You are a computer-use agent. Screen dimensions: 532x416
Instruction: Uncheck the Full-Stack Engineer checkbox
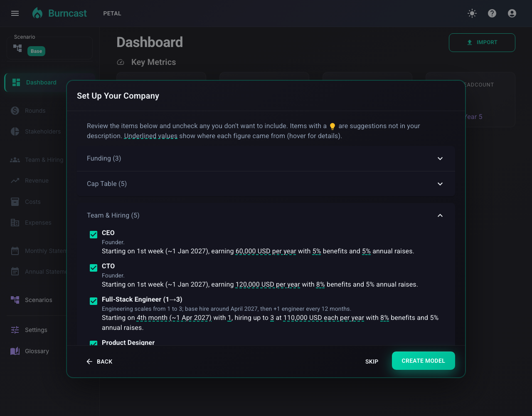click(x=94, y=301)
